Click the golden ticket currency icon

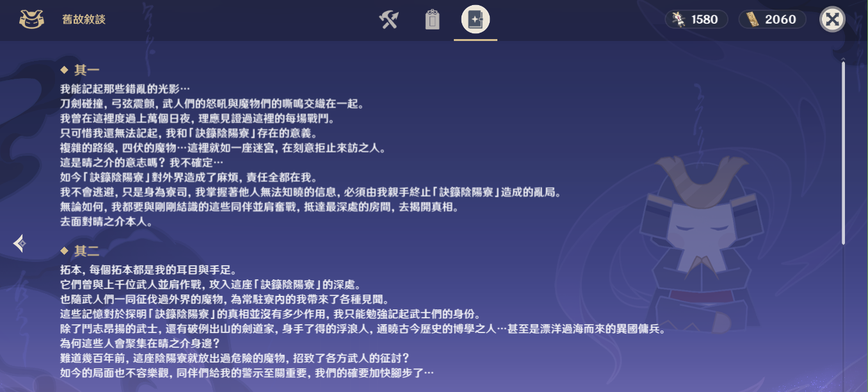(x=752, y=19)
